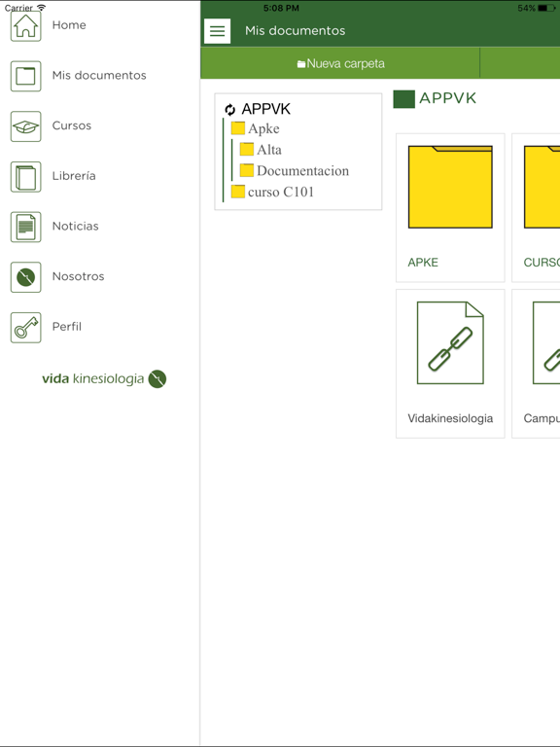Screen dimensions: 560x747
Task: Open the Cursos graduation cap icon
Action: click(25, 126)
